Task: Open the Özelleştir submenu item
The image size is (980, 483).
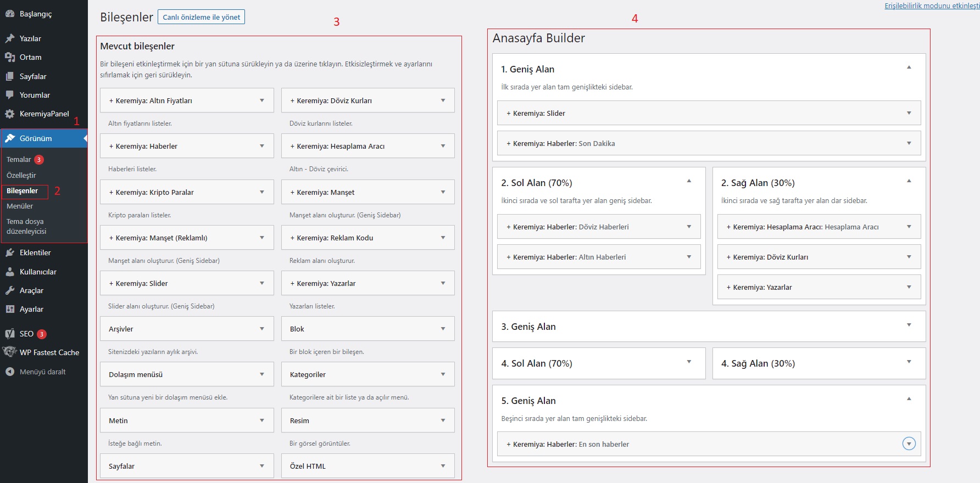Action: 21,175
